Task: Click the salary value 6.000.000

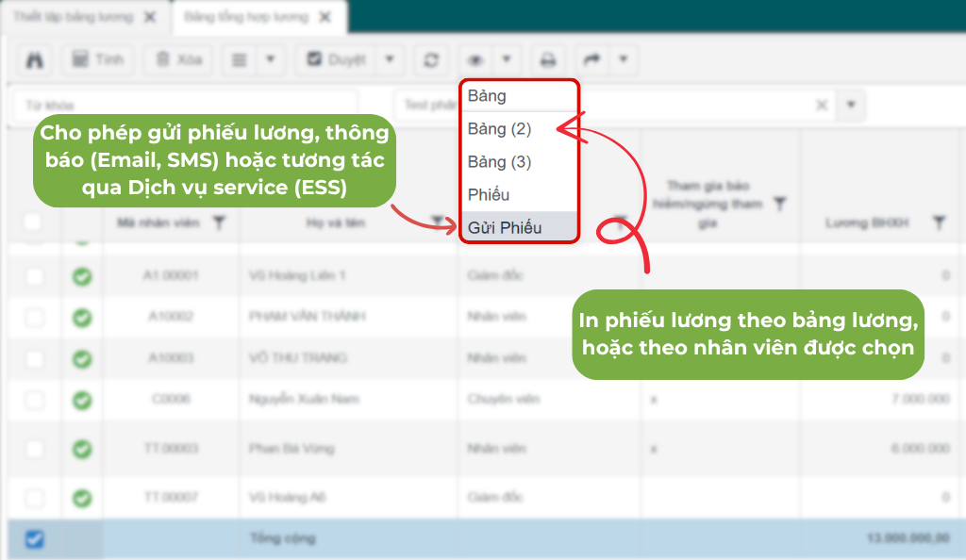Action: click(x=921, y=448)
